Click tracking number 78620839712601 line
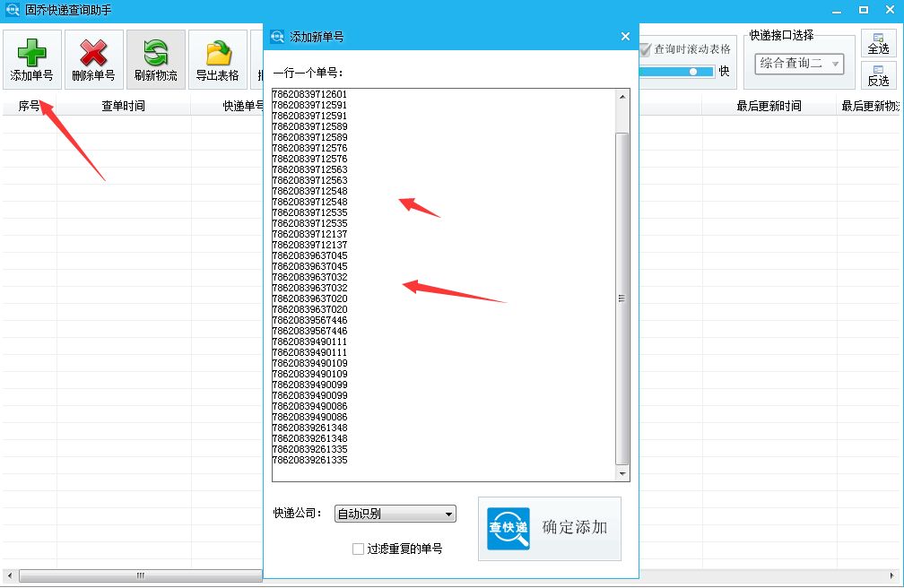The height and width of the screenshot is (588, 904). coord(309,94)
